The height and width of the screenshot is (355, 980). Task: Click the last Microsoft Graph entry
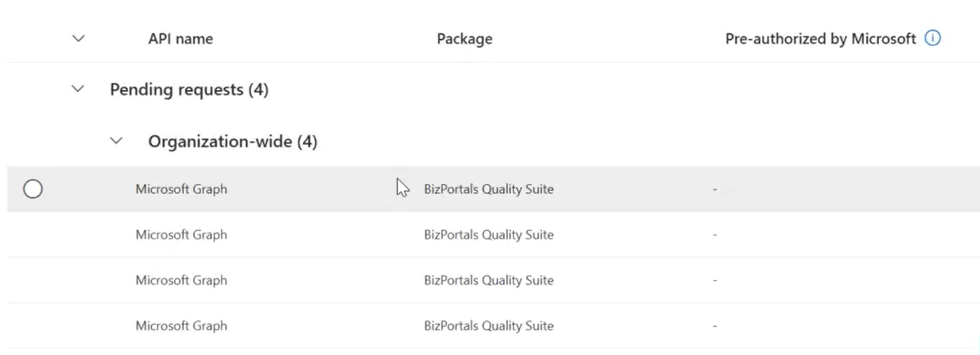[181, 326]
